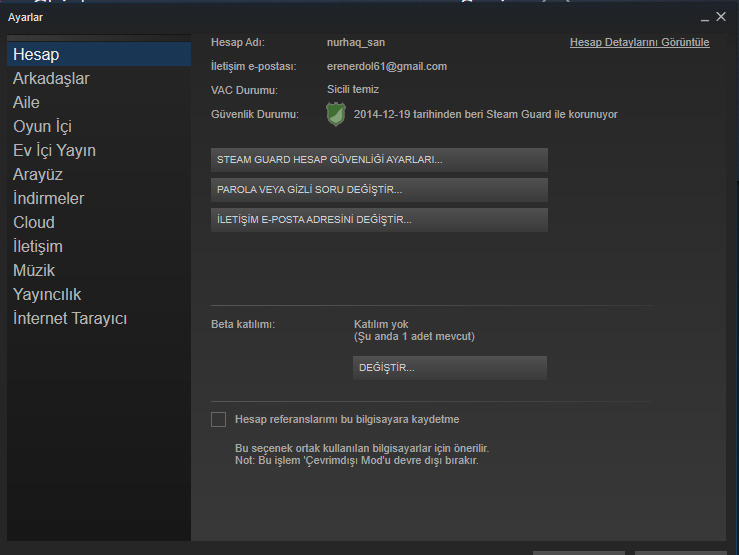Click the Güvenlik Durumu label
Screen dimensions: 739x555
[x=255, y=114]
